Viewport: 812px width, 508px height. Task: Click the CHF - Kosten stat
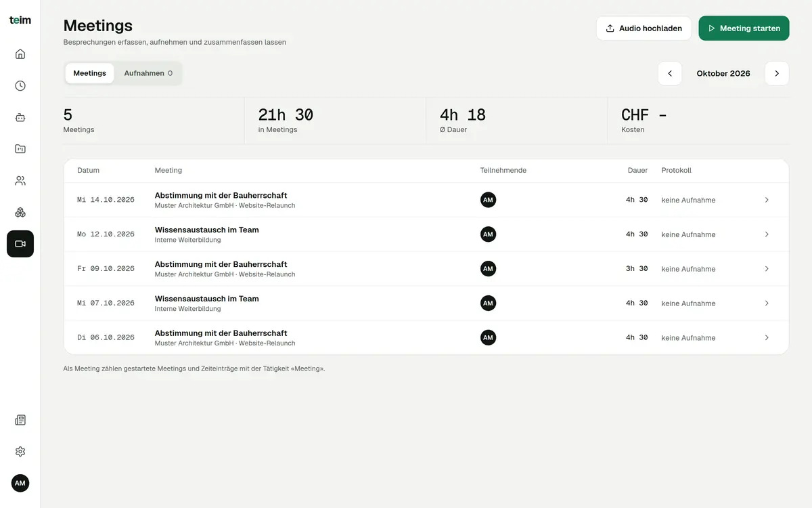click(644, 120)
